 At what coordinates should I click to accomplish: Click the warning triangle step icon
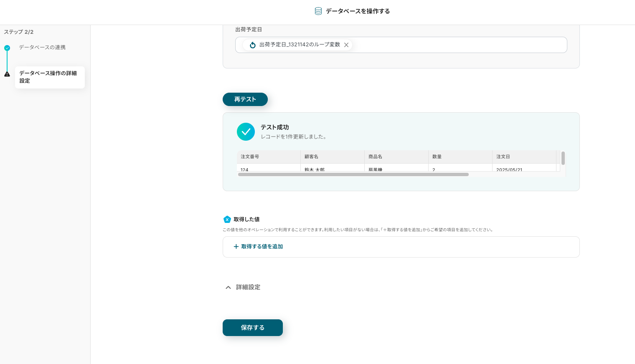[7, 74]
